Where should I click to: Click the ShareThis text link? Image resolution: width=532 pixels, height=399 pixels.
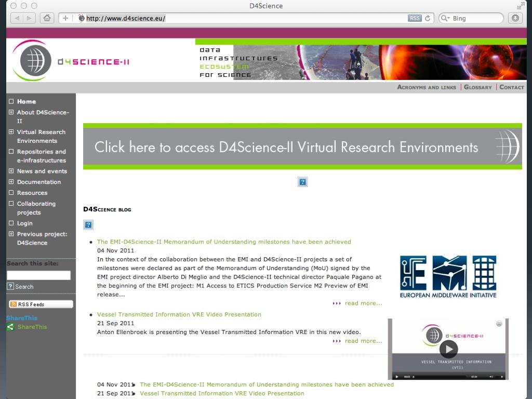point(32,327)
